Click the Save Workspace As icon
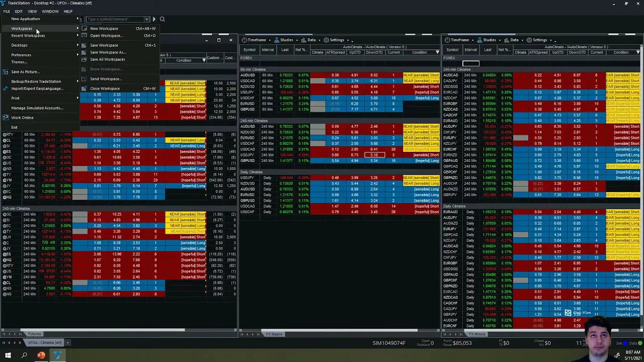Image resolution: width=644 pixels, height=362 pixels. [86, 52]
